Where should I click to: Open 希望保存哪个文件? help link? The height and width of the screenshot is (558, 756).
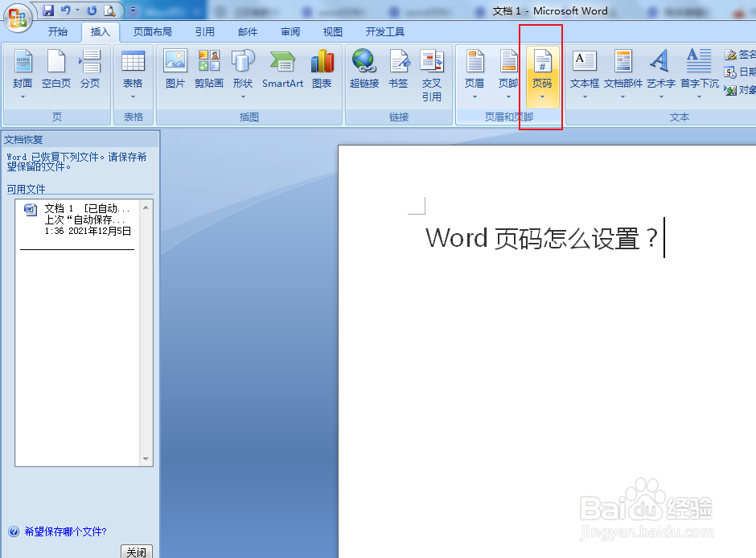coord(66,531)
